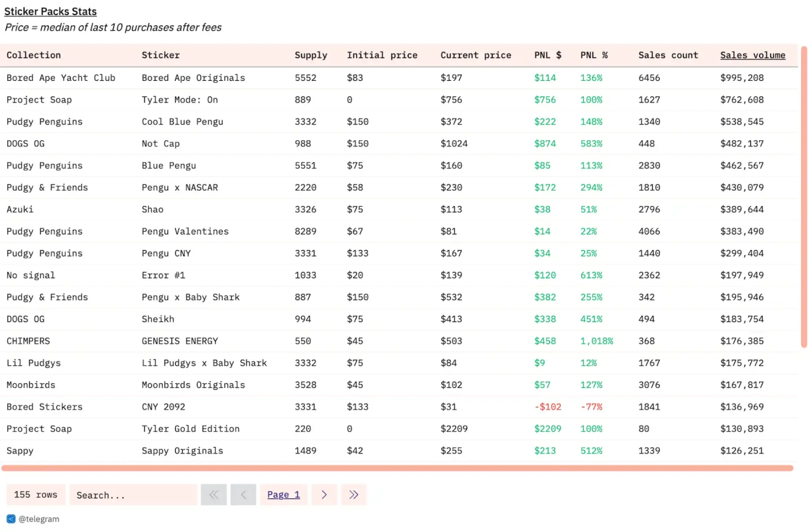Open the @telegram author link
This screenshot has height=532, width=808.
[39, 519]
